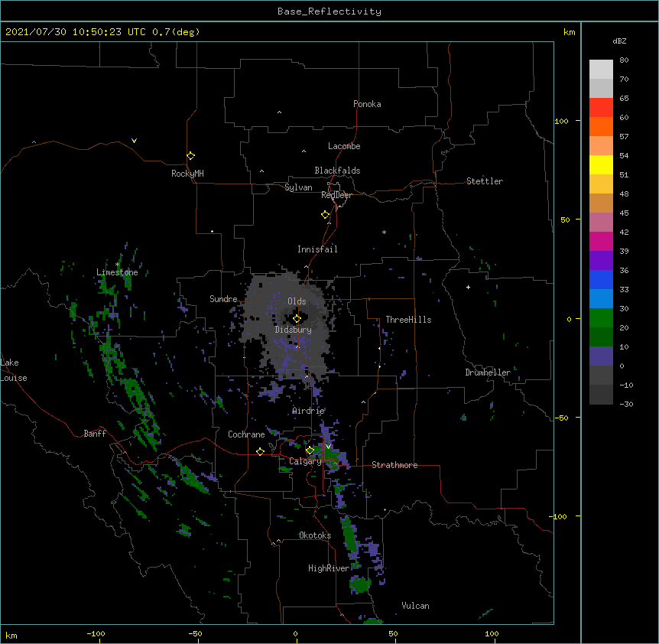The height and width of the screenshot is (644, 659).
Task: Click the white asterisk marker east of Innisfail
Action: pyautogui.click(x=384, y=232)
